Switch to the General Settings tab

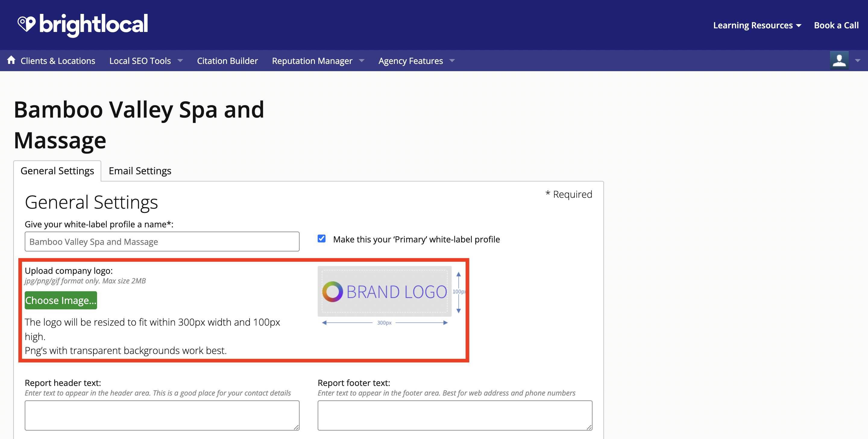click(57, 171)
